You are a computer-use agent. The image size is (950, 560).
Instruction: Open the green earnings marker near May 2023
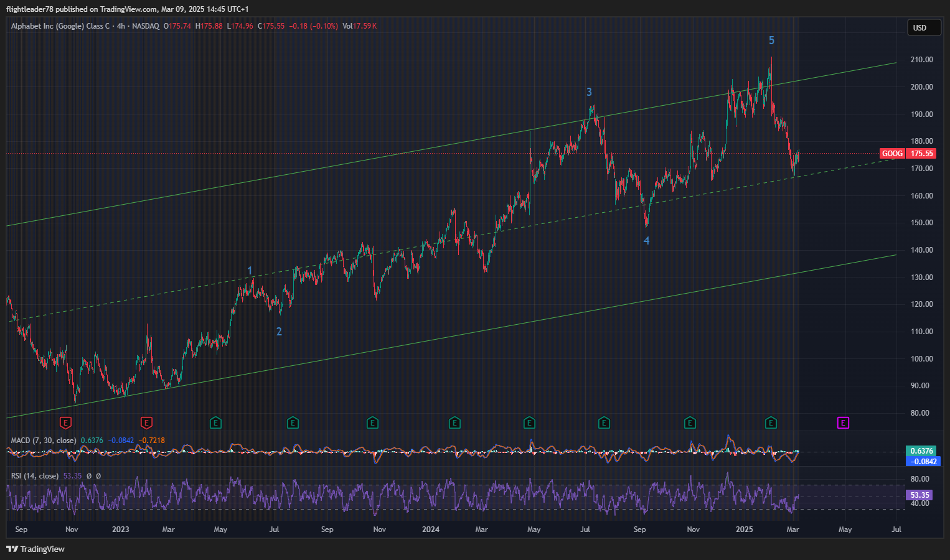pos(215,423)
